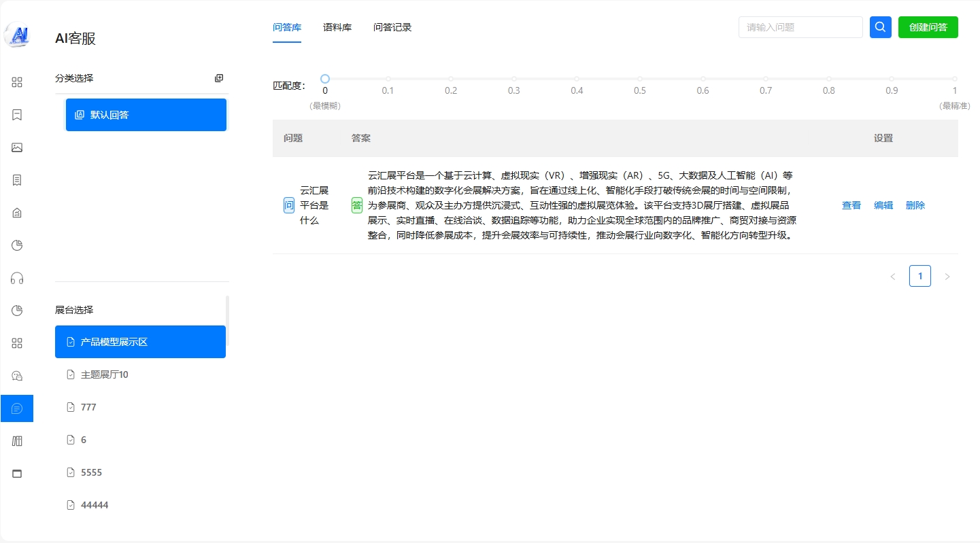Add a category via 分类选择 plus icon

[x=219, y=78]
